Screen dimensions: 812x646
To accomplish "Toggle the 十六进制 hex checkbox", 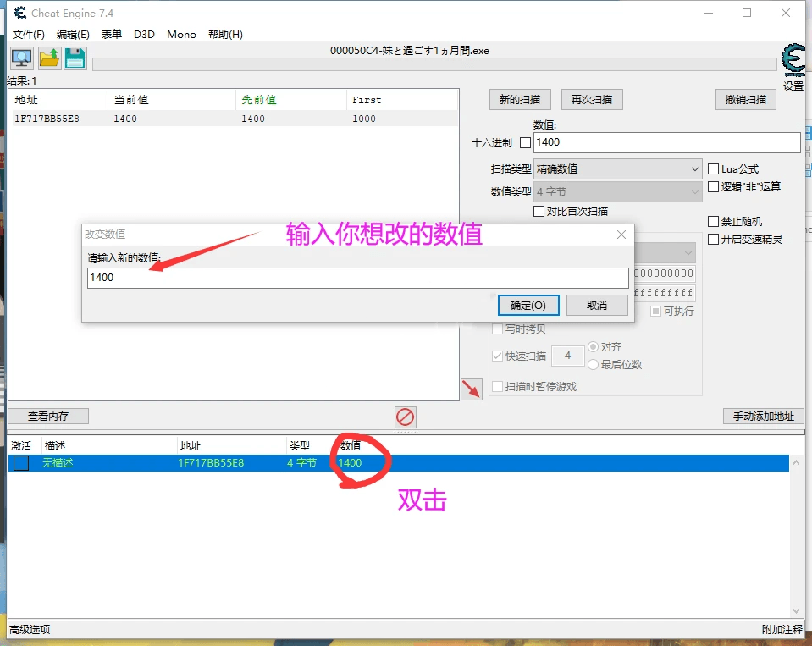I will pyautogui.click(x=525, y=143).
